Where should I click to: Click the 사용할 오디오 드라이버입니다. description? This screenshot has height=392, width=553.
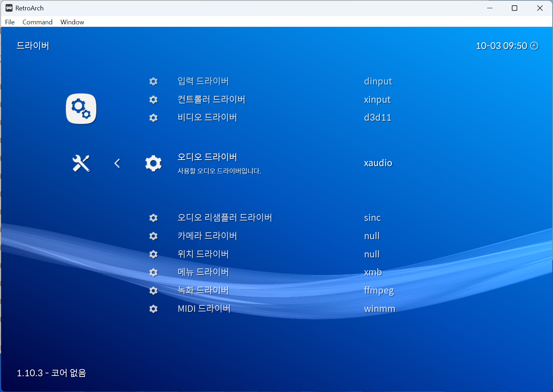click(219, 171)
